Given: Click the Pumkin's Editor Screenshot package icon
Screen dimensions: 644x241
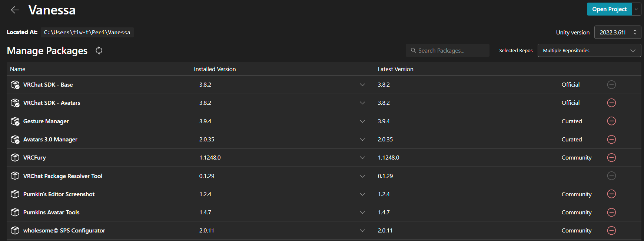Looking at the screenshot, I should point(15,194).
